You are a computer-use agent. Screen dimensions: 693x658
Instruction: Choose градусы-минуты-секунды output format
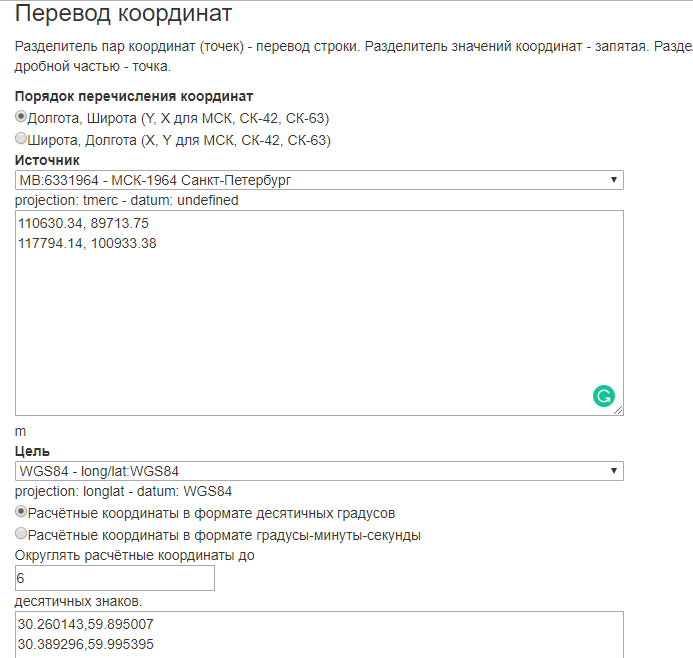[x=22, y=535]
